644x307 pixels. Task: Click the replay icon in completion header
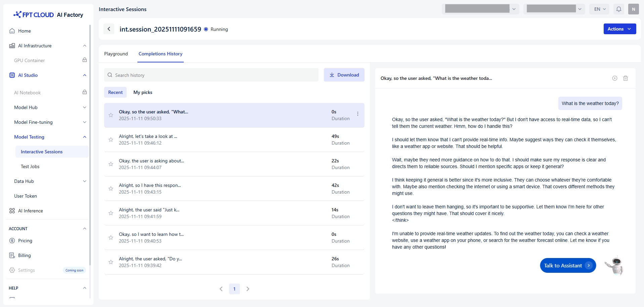tap(614, 78)
